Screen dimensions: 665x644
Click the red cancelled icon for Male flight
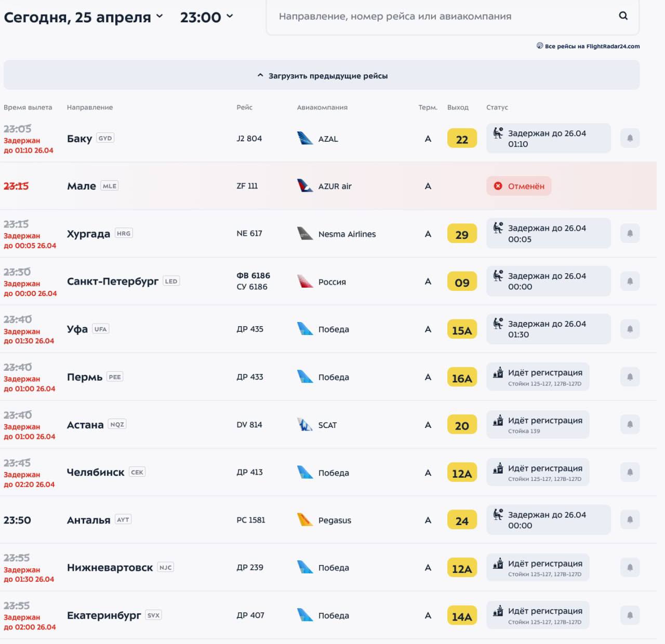pos(498,186)
